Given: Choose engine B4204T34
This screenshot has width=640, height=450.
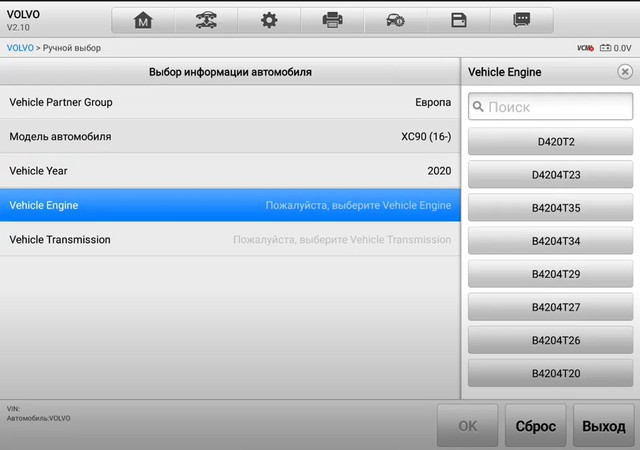Looking at the screenshot, I should [550, 241].
